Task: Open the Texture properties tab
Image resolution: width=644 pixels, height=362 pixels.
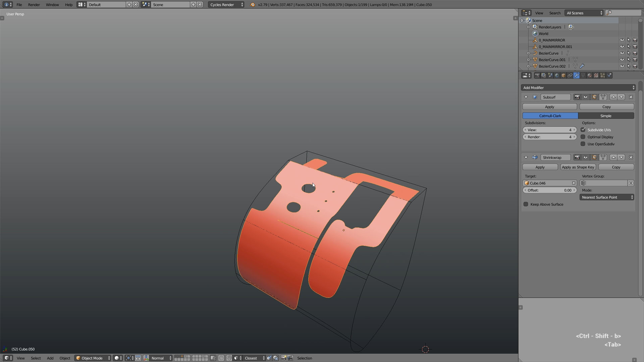Action: point(596,75)
